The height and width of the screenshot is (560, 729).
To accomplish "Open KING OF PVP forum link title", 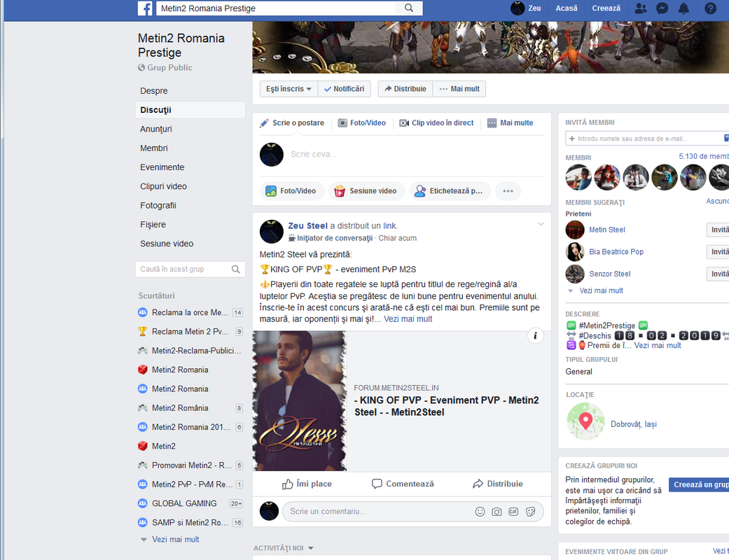I will coord(446,406).
